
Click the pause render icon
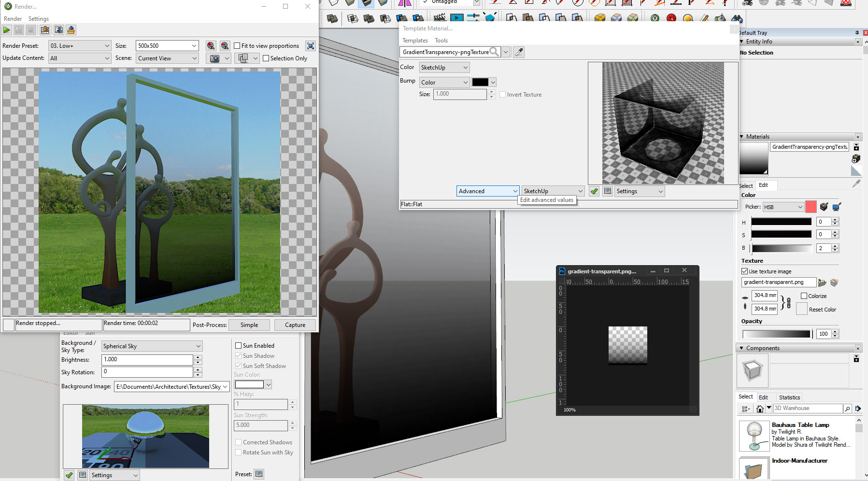[x=19, y=30]
